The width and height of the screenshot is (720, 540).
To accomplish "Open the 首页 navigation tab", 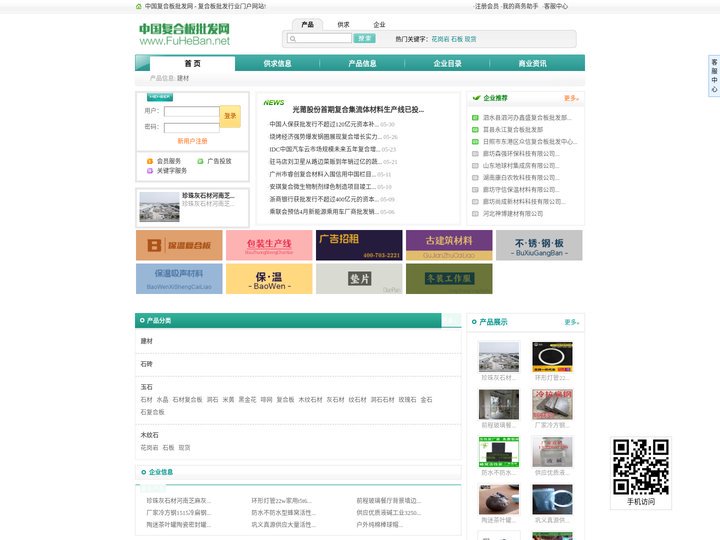I will 192,63.
